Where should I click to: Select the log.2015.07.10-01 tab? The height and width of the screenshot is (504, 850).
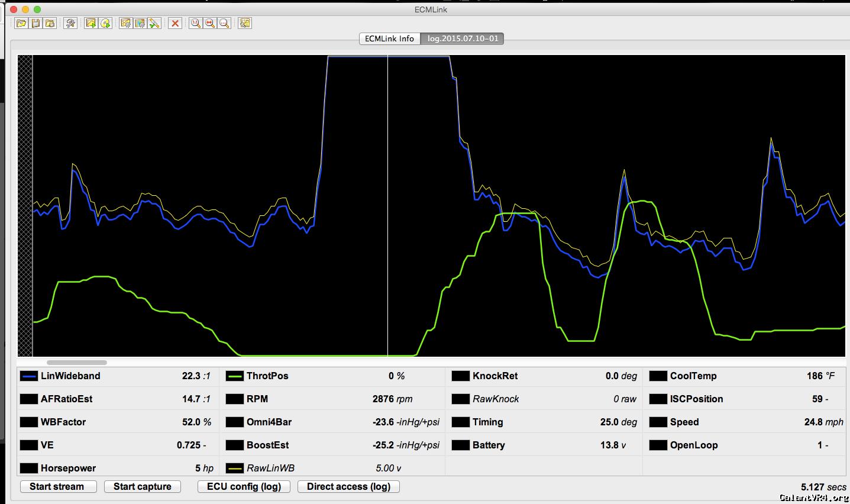[x=463, y=38]
